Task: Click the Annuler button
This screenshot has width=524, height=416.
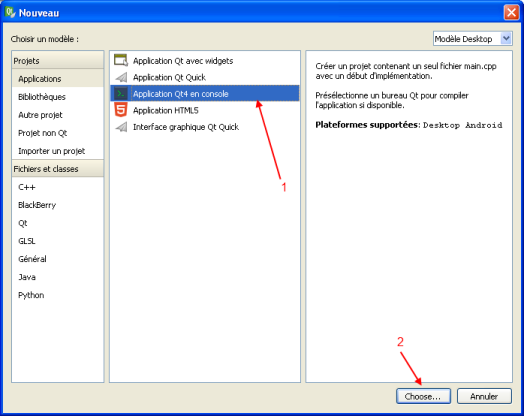Action: click(484, 396)
